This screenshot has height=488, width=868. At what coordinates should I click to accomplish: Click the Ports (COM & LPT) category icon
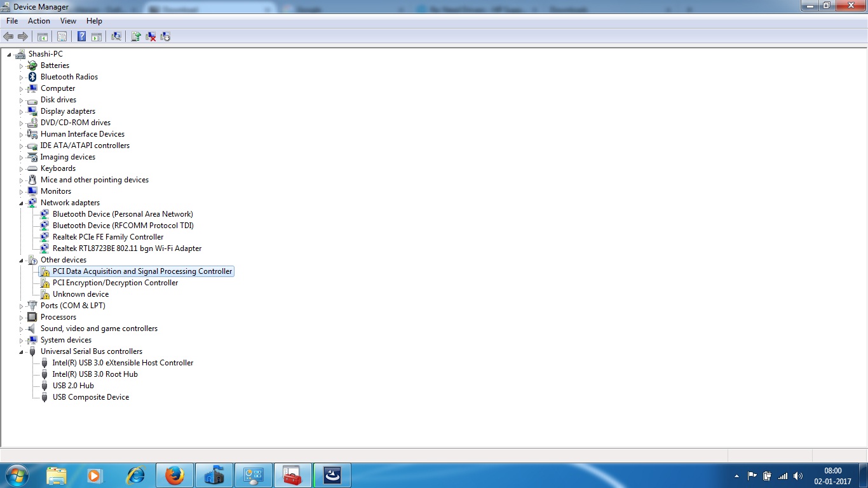tap(32, 306)
